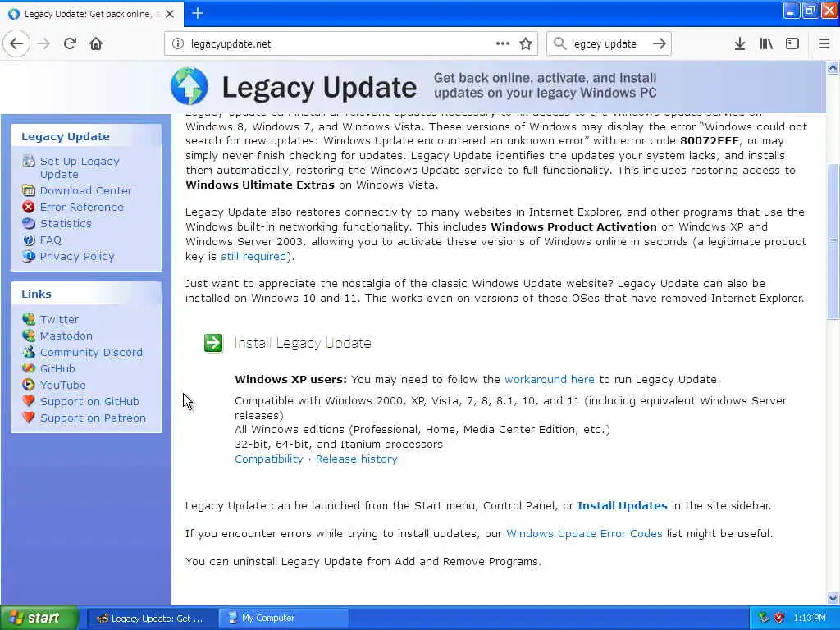Open the YouTube sidebar link

click(62, 386)
